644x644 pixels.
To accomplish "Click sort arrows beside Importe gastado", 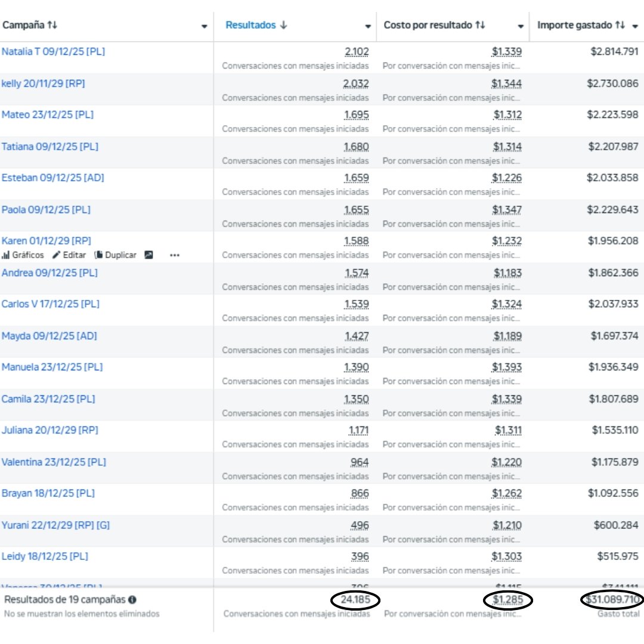I will pos(620,25).
